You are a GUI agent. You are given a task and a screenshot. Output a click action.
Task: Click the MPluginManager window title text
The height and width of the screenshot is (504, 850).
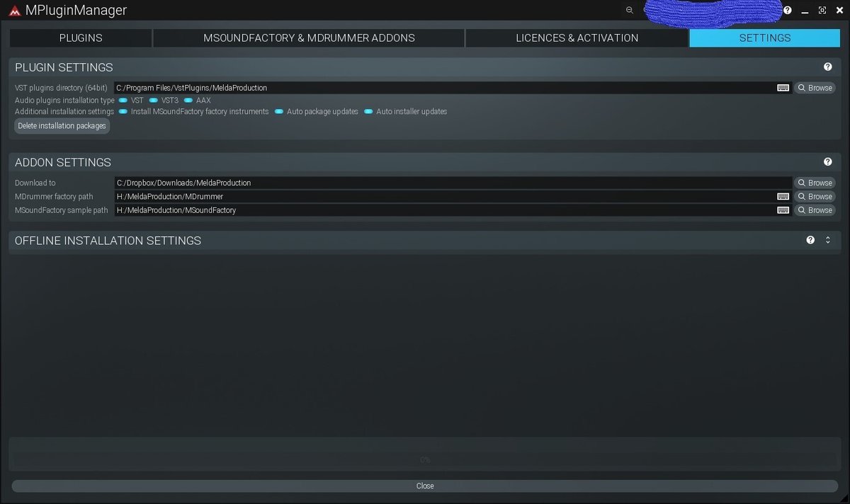coord(76,11)
